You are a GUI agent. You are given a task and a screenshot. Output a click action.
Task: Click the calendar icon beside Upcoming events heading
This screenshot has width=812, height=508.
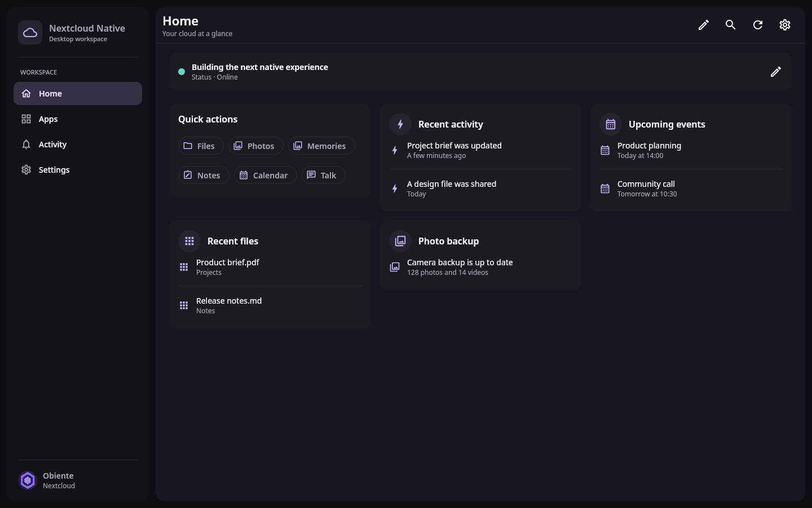pyautogui.click(x=611, y=124)
